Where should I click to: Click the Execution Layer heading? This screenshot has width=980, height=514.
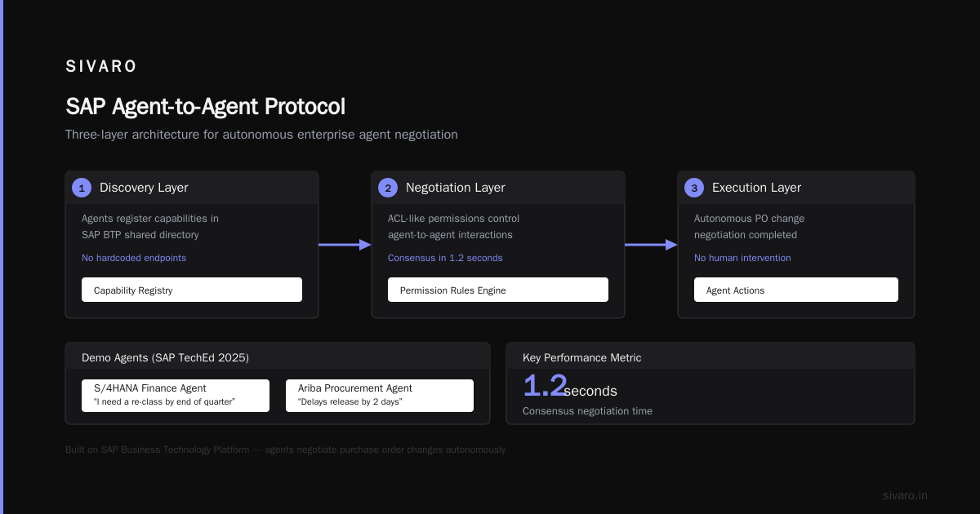[756, 188]
